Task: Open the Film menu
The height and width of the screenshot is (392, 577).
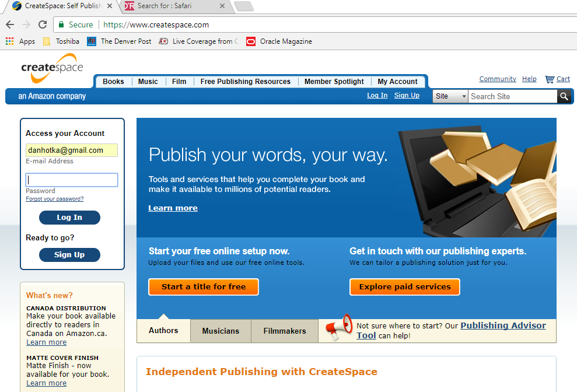Action: pos(179,82)
